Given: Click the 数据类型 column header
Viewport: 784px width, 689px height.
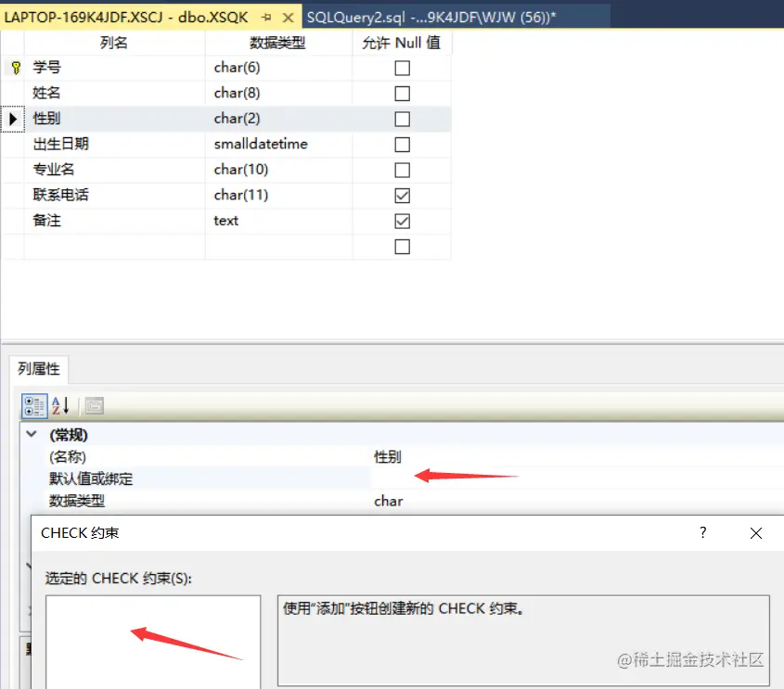Looking at the screenshot, I should [278, 43].
